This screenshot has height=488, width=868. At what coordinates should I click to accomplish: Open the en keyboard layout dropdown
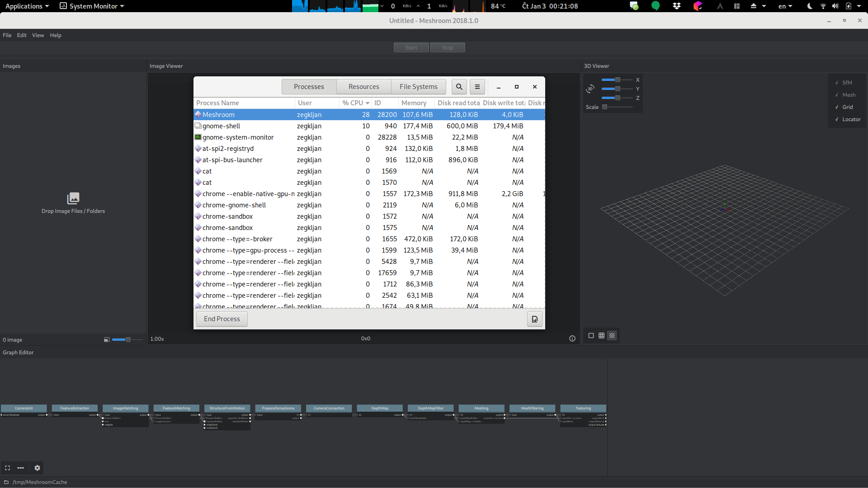(x=785, y=6)
